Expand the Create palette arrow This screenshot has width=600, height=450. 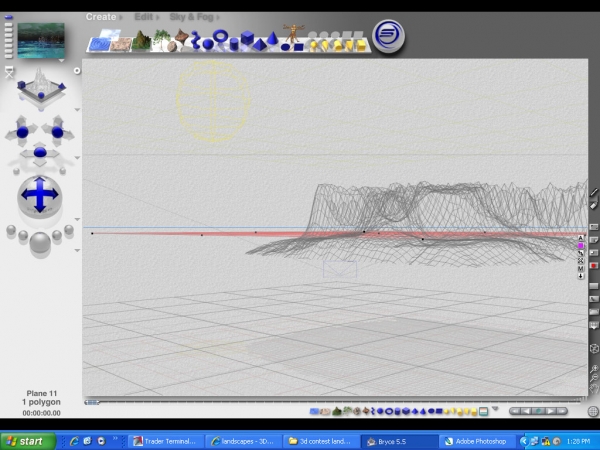tap(121, 17)
